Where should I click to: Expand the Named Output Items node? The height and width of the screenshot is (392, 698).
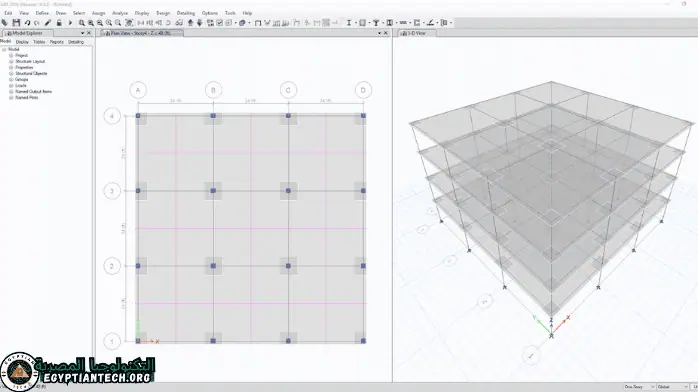pyautogui.click(x=11, y=91)
